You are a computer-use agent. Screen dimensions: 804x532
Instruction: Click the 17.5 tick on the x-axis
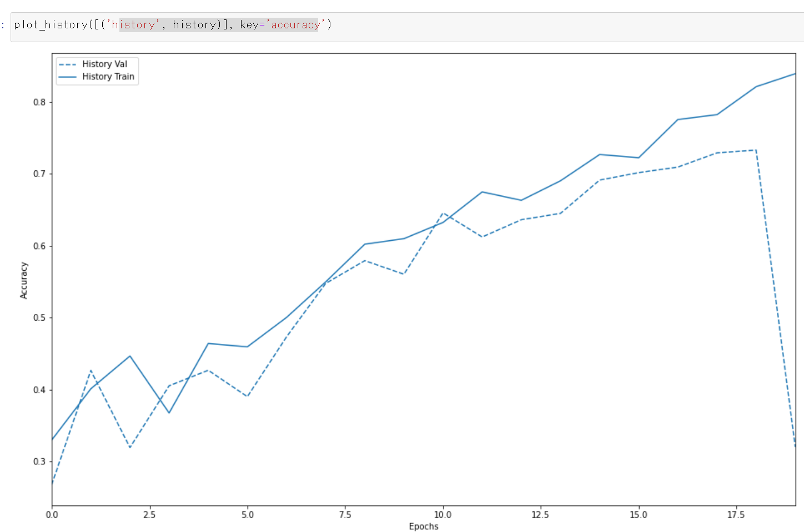tap(736, 514)
